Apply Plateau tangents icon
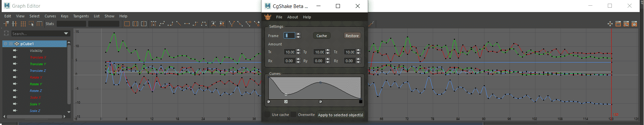Screen dimensions: 644x125 [204, 24]
